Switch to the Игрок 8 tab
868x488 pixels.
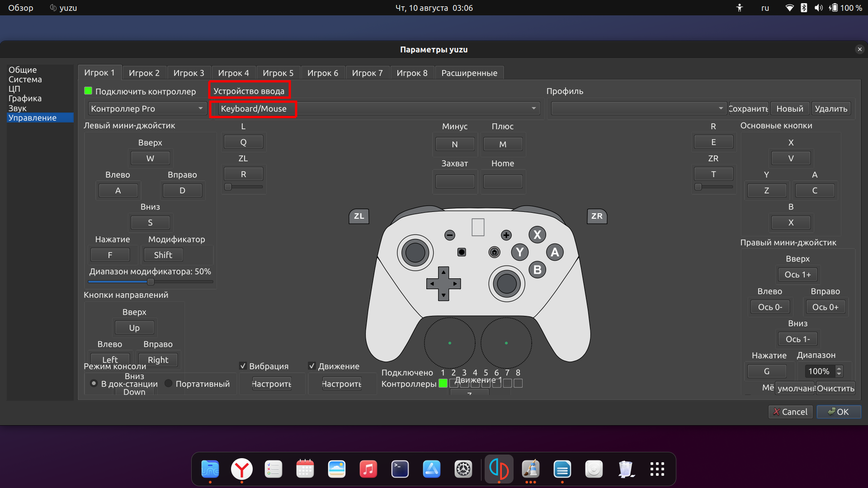click(x=412, y=73)
